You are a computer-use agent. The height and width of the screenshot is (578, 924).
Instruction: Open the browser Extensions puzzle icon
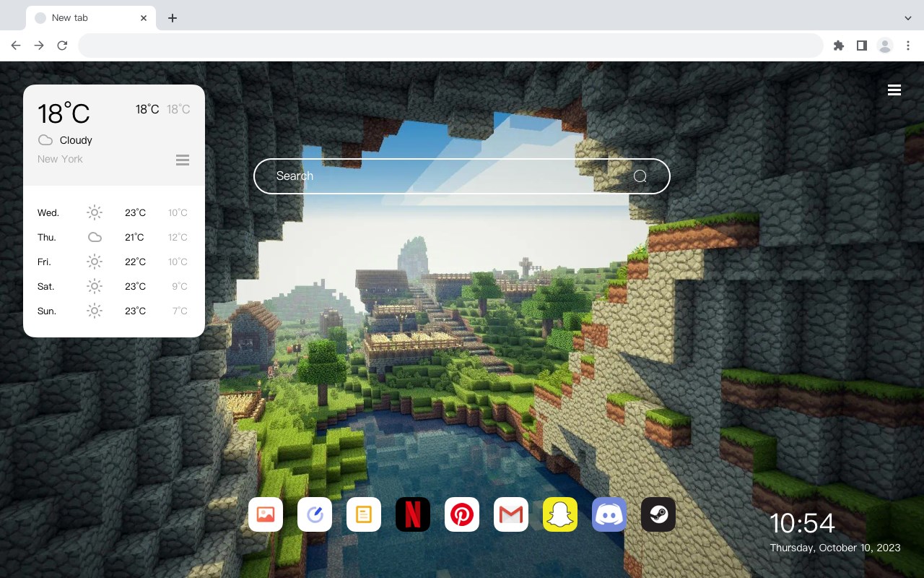[838, 46]
